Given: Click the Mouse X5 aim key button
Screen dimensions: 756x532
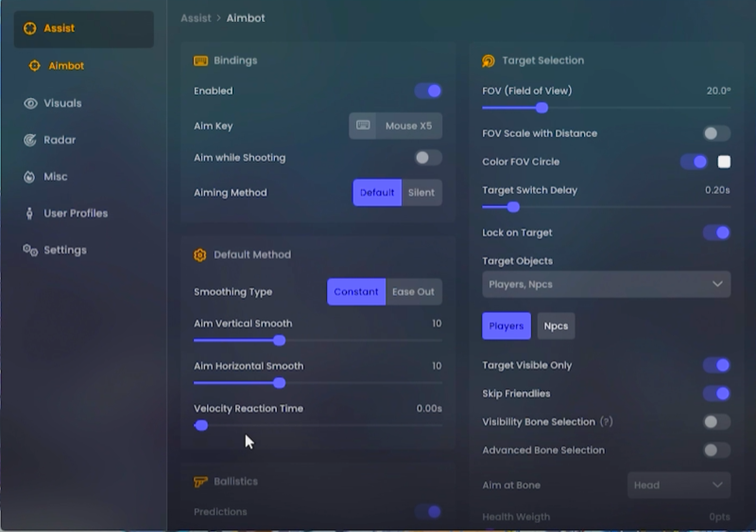Looking at the screenshot, I should click(x=395, y=126).
